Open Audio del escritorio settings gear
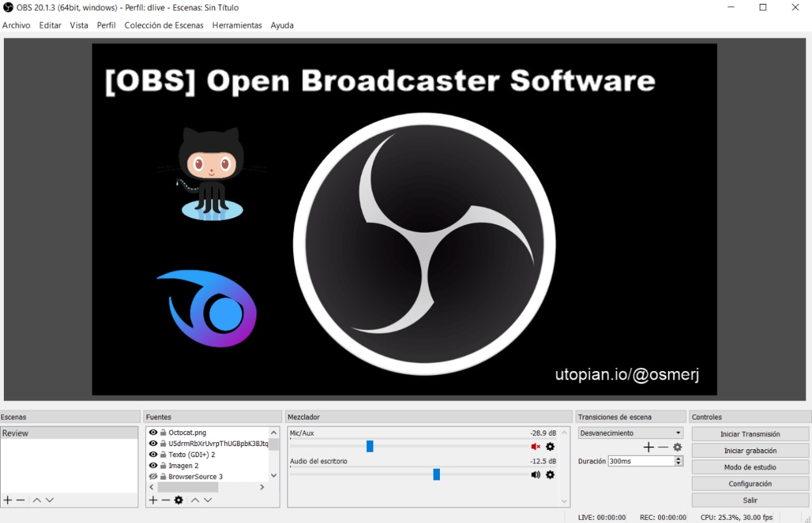812x523 pixels. 550,475
